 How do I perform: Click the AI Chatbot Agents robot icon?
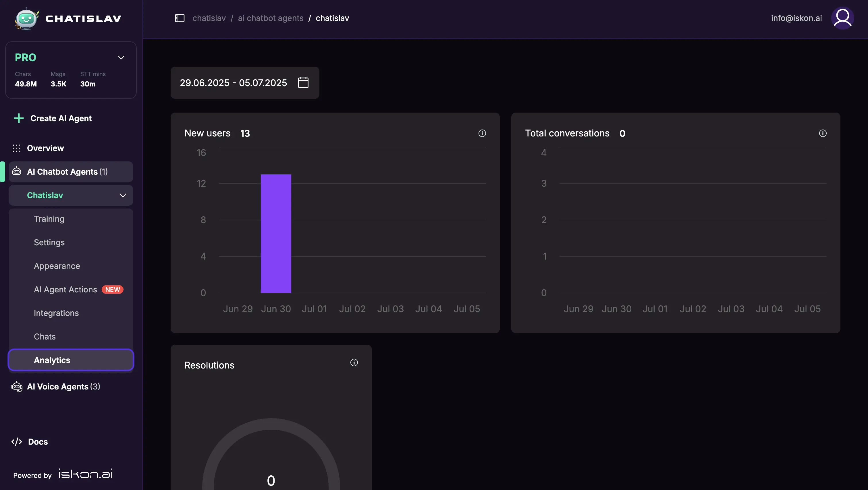coord(16,171)
